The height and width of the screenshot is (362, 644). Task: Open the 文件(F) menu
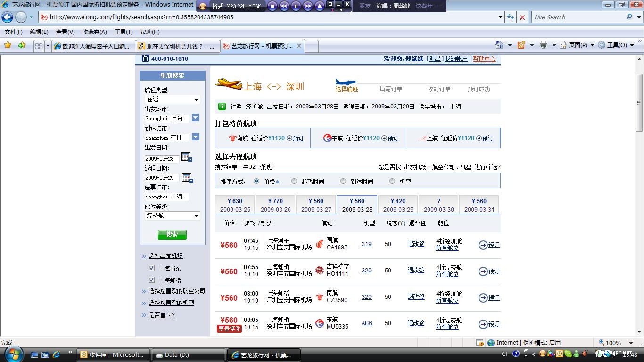point(14,32)
